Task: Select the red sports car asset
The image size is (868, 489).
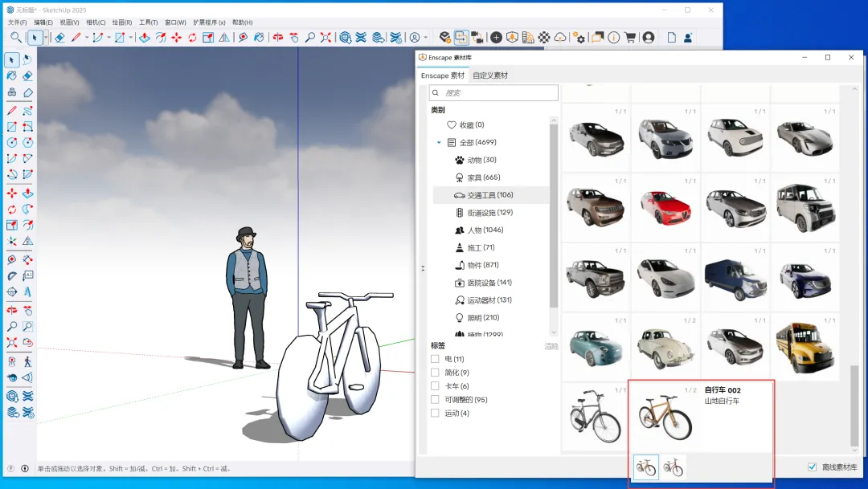Action: point(665,207)
